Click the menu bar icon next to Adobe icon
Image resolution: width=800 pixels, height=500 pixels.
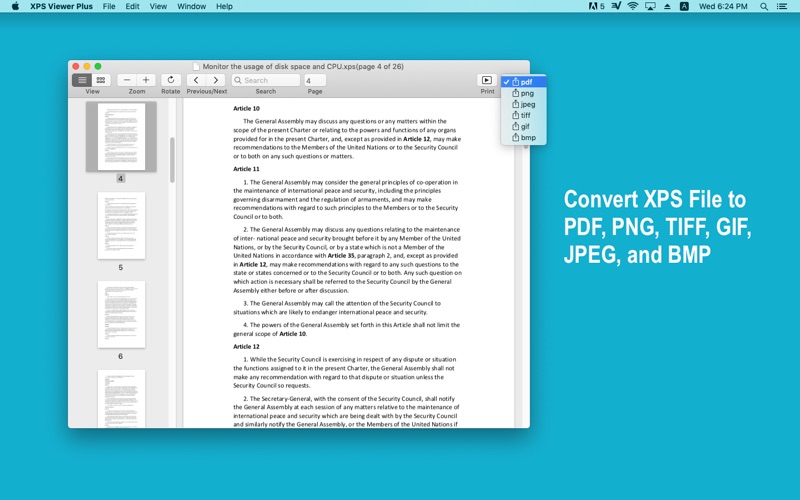coord(616,6)
